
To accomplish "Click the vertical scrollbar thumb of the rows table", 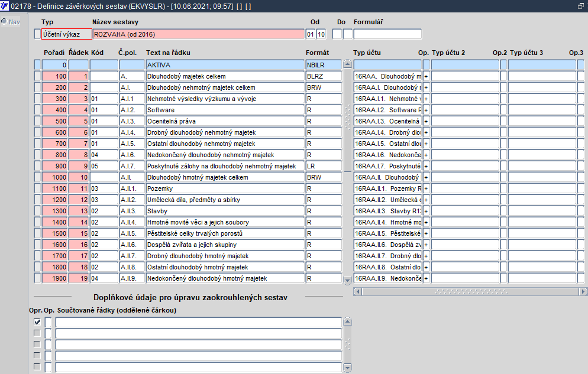I will pos(347,120).
